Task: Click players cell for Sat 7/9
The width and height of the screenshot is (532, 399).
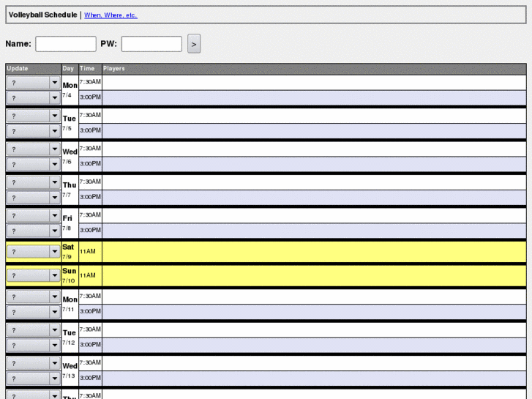Action: tap(314, 252)
